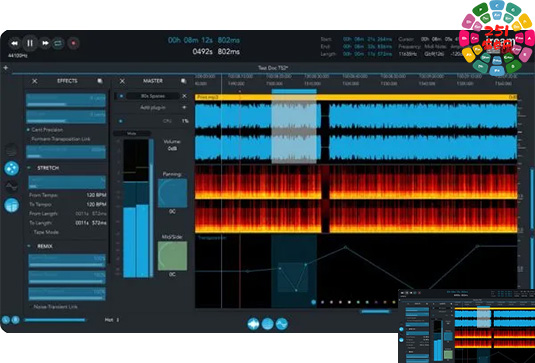This screenshot has width=535, height=363.
Task: Adjust the slider below Formant Transposition Link
Action: pos(66,152)
